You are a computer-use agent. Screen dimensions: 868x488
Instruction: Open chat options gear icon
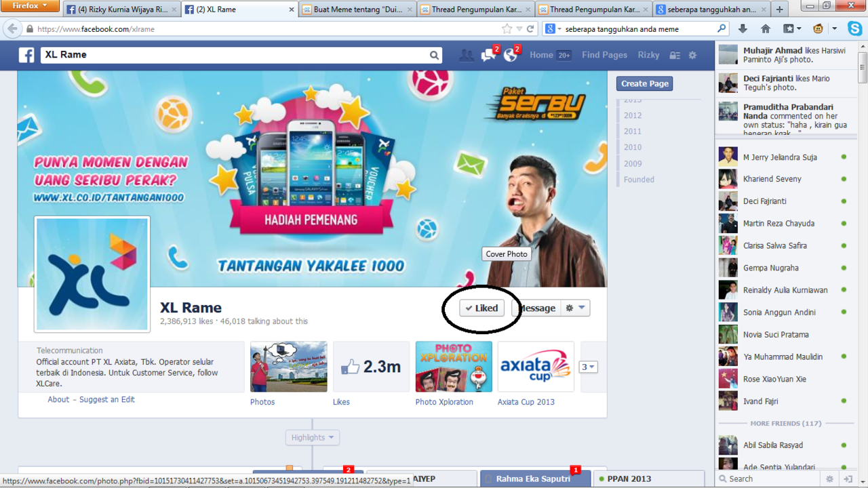click(x=830, y=479)
